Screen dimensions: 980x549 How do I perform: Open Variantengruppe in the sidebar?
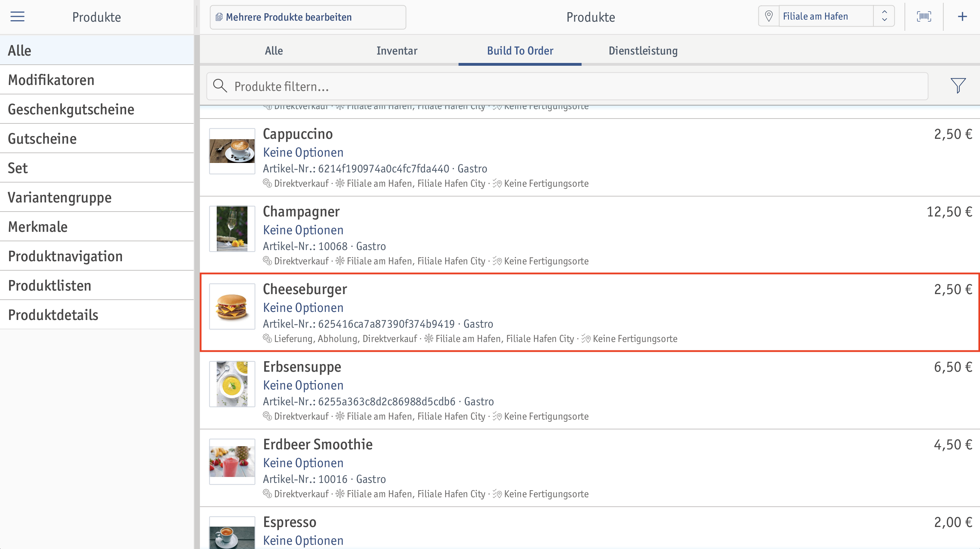click(96, 197)
